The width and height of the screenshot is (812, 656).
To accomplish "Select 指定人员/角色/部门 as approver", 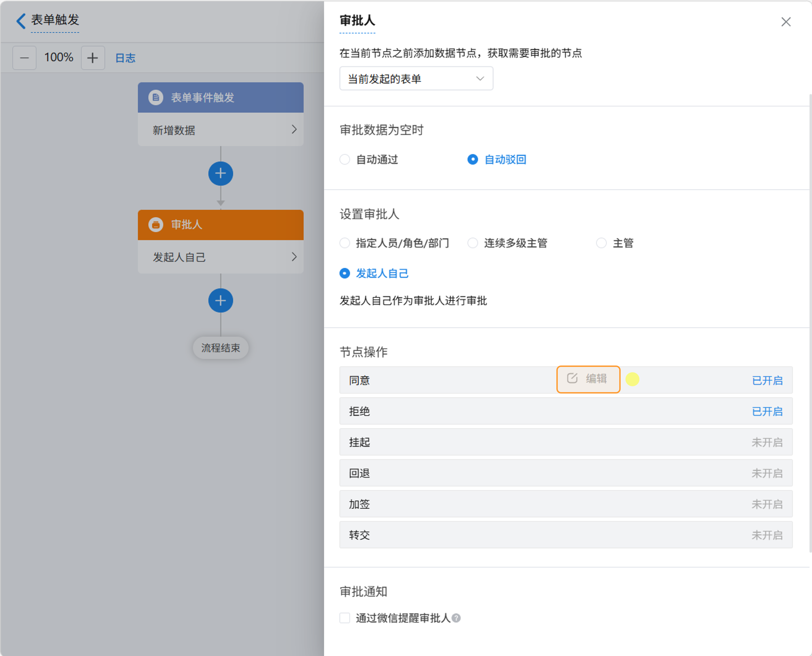I will pyautogui.click(x=345, y=243).
